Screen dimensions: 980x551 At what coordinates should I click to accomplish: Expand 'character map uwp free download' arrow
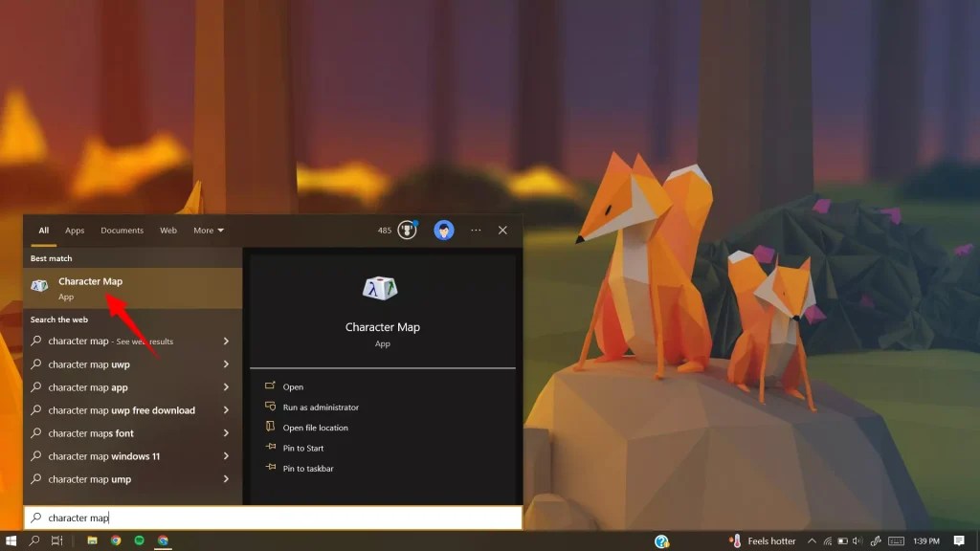[x=226, y=410]
